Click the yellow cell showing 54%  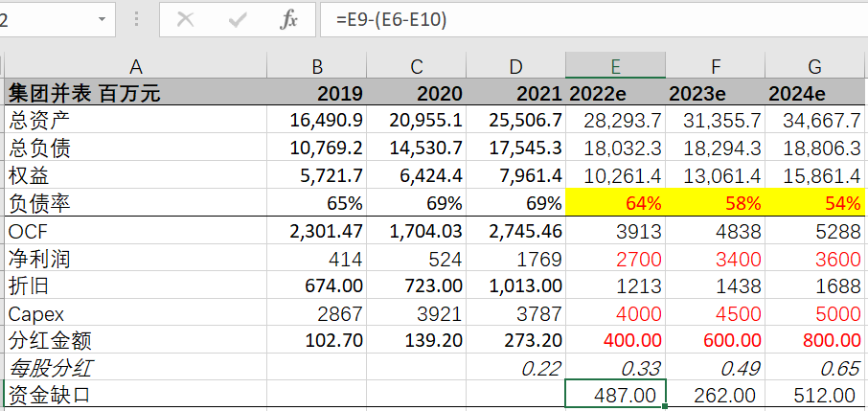[815, 203]
